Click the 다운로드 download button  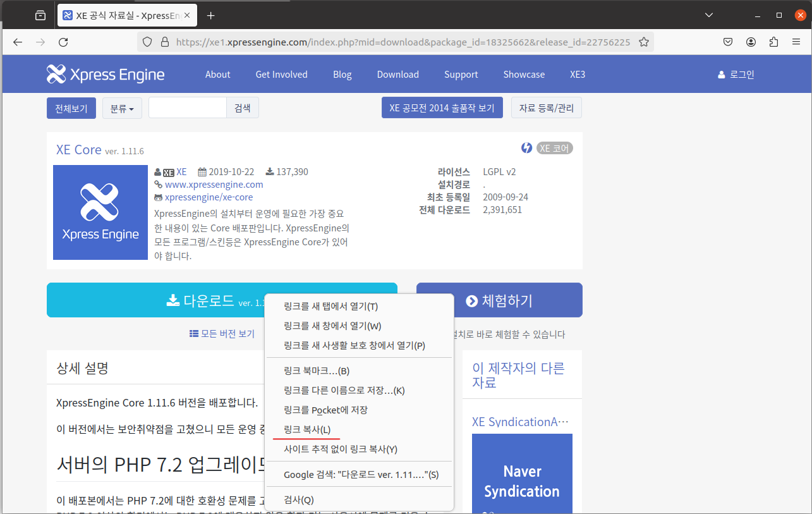[222, 300]
